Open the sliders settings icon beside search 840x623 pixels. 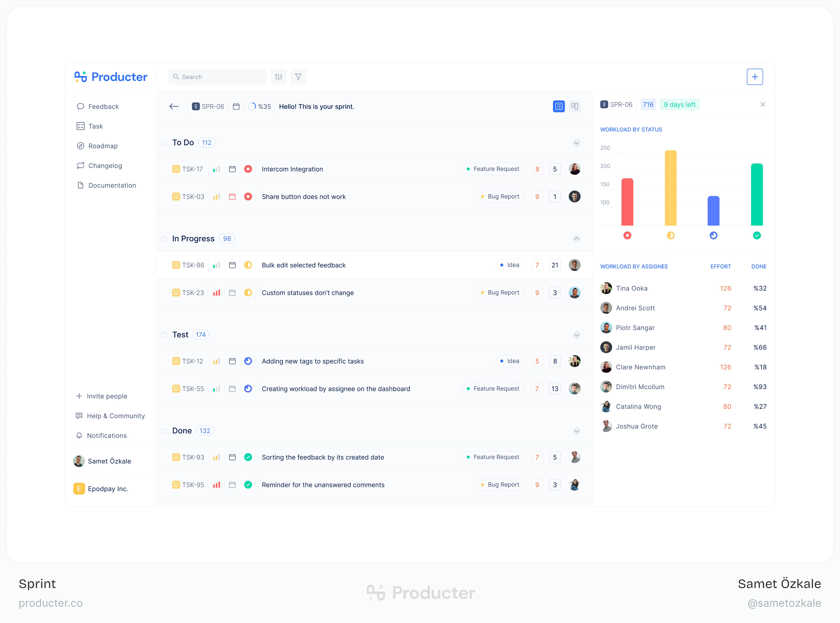279,77
